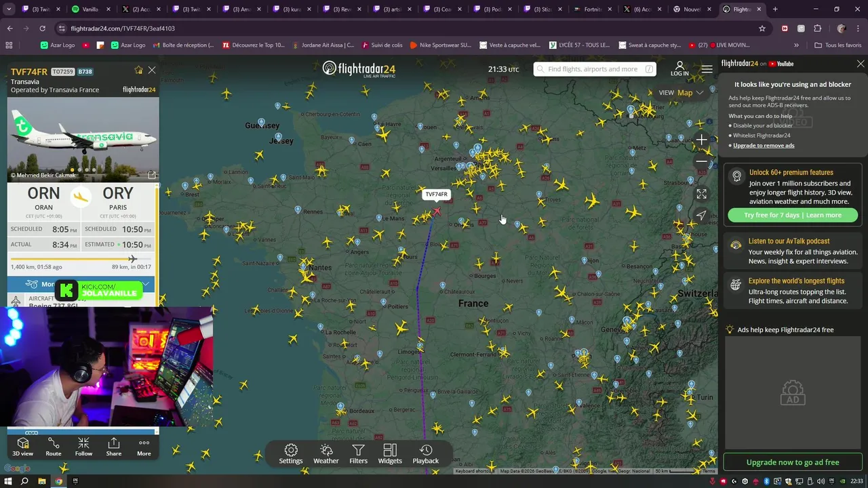Go back in browser history

(x=10, y=28)
